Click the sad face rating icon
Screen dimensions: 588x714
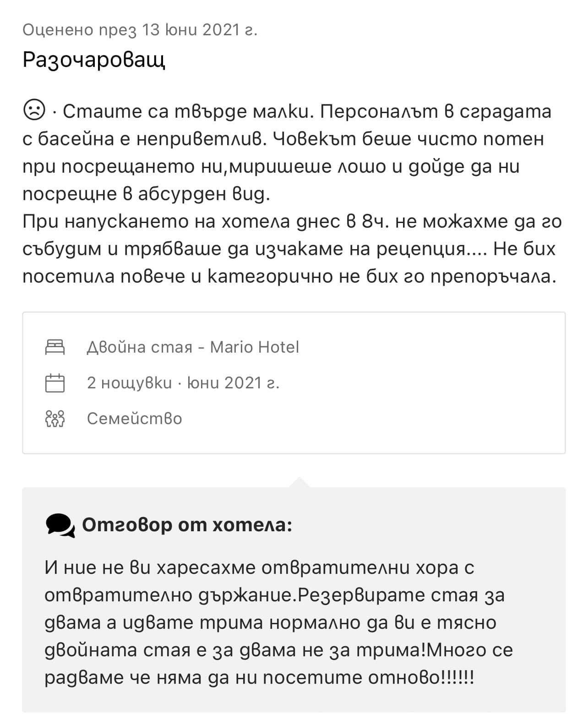[34, 110]
